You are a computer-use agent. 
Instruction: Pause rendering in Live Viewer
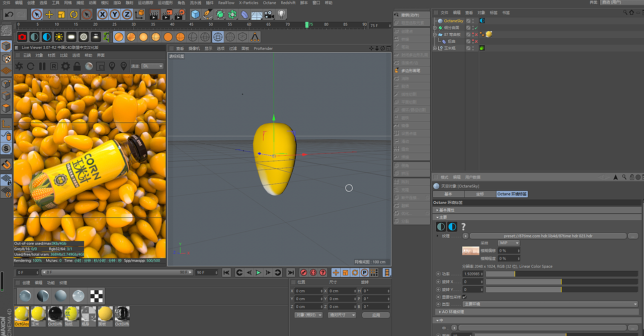pyautogui.click(x=42, y=66)
